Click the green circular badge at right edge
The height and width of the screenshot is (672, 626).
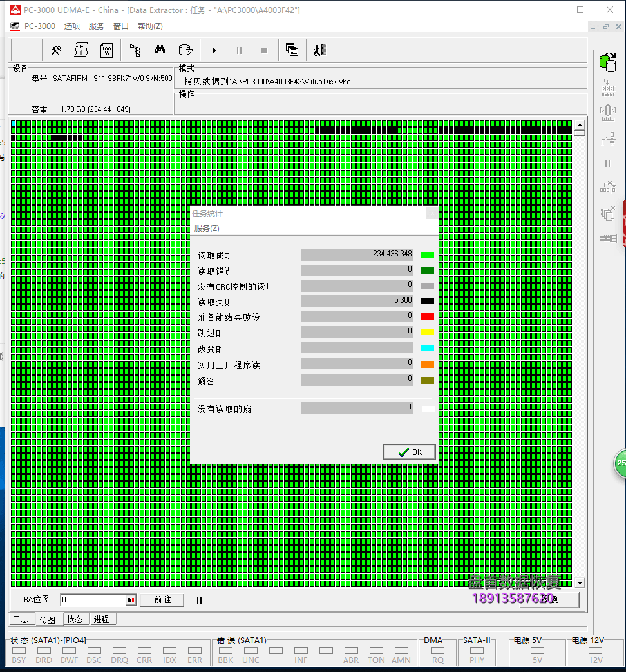pyautogui.click(x=620, y=463)
